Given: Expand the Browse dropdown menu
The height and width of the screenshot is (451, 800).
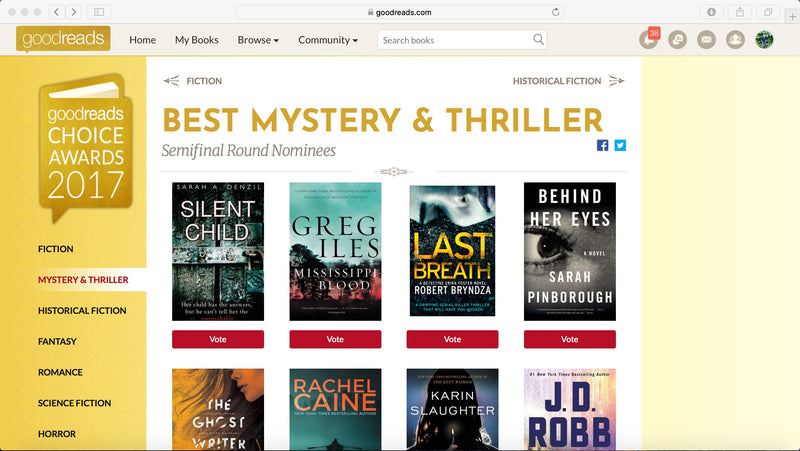Looking at the screenshot, I should point(258,40).
